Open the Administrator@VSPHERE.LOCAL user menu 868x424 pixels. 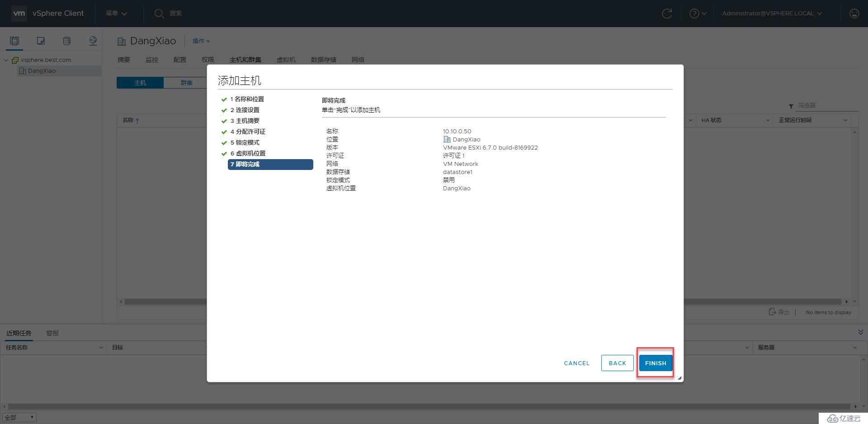tap(772, 14)
